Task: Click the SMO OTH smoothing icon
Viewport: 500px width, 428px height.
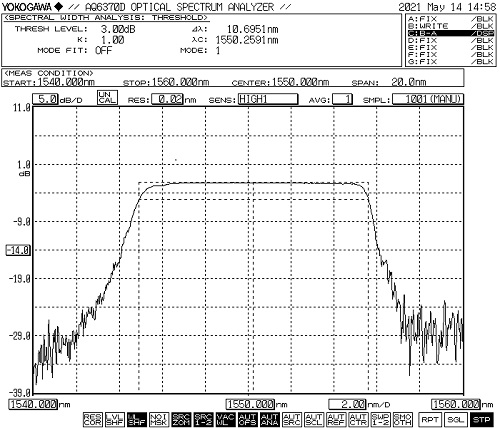Action: [x=403, y=419]
